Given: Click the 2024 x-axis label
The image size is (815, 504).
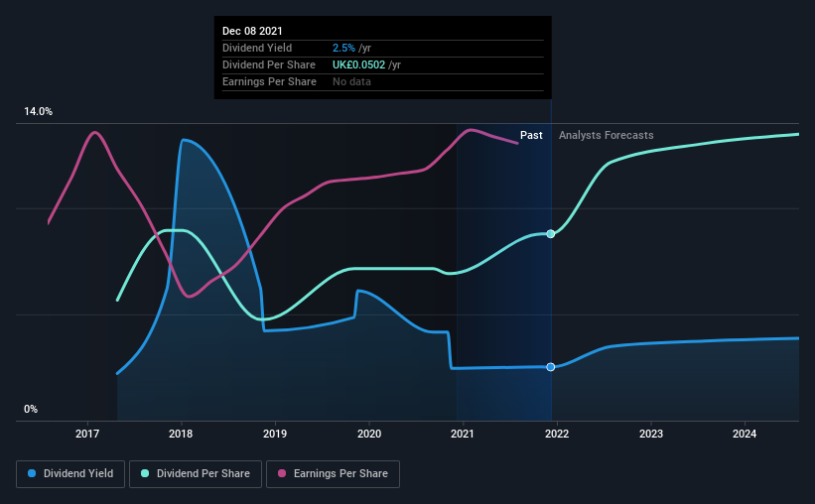Looking at the screenshot, I should point(745,434).
